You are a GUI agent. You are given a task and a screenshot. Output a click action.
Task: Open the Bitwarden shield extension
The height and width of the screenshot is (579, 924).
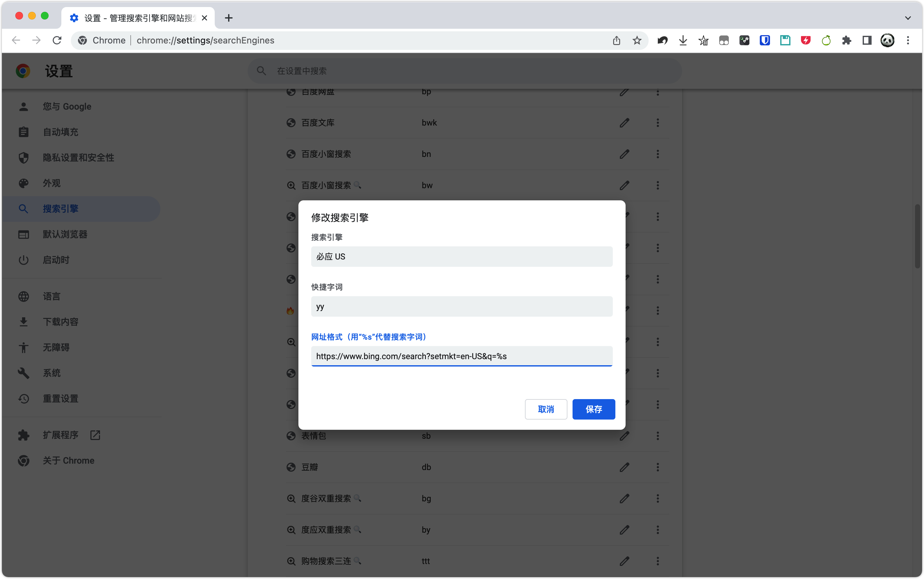pos(765,40)
